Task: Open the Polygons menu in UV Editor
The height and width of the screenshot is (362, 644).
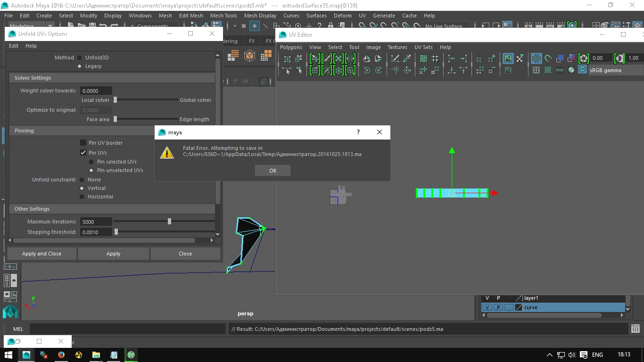Action: coord(291,47)
